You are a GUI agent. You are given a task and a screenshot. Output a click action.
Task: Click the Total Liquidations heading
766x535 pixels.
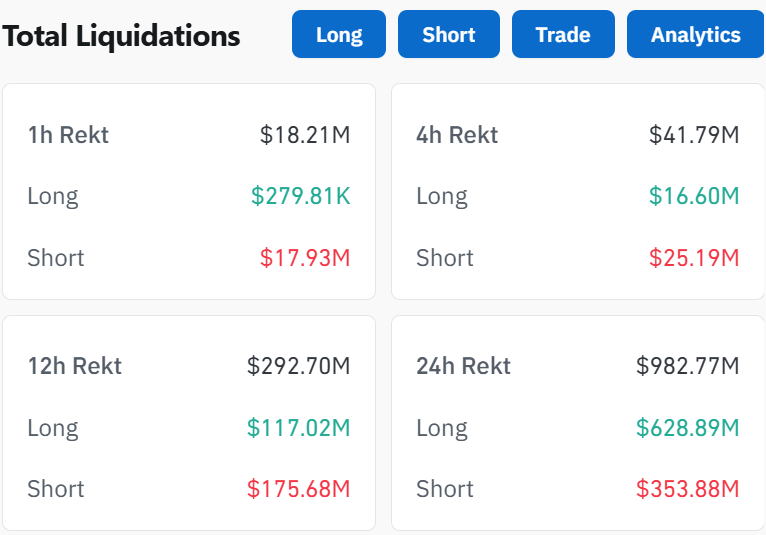(122, 37)
